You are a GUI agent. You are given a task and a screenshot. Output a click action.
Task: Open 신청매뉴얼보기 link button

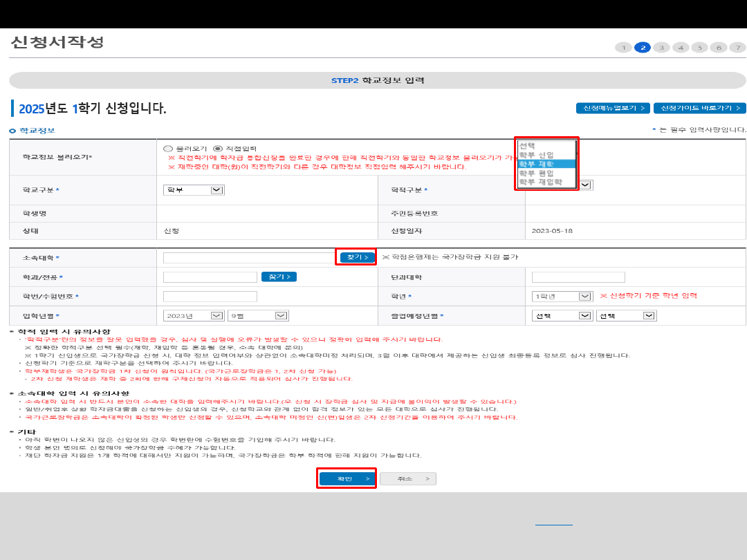(x=613, y=109)
